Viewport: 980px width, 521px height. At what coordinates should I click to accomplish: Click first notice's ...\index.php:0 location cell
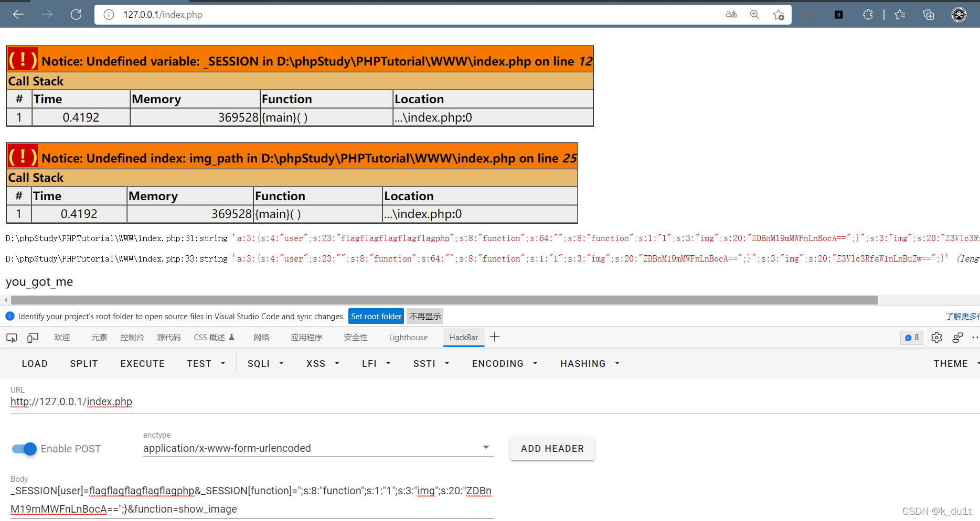[x=493, y=117]
